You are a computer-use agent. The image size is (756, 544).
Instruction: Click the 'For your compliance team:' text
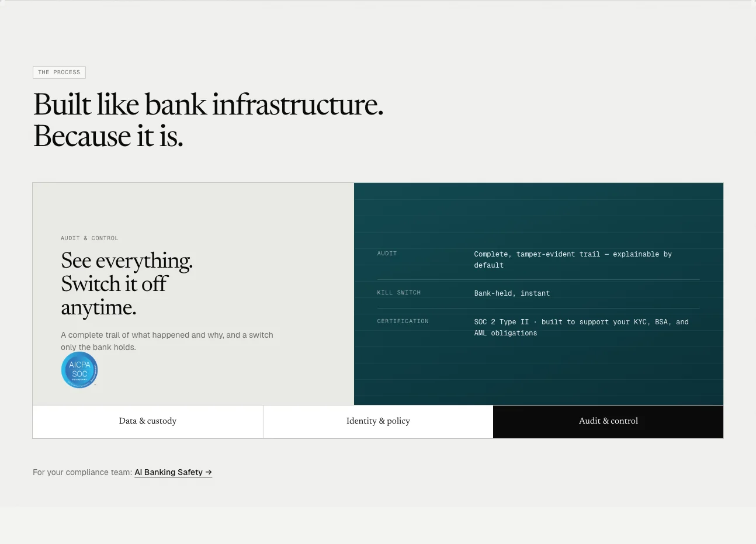pos(82,472)
